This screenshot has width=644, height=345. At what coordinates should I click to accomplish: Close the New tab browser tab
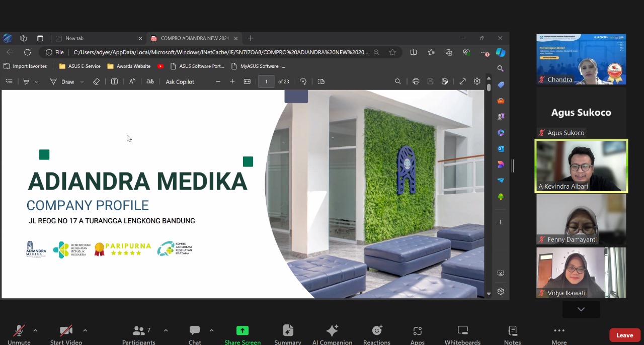[x=140, y=38]
